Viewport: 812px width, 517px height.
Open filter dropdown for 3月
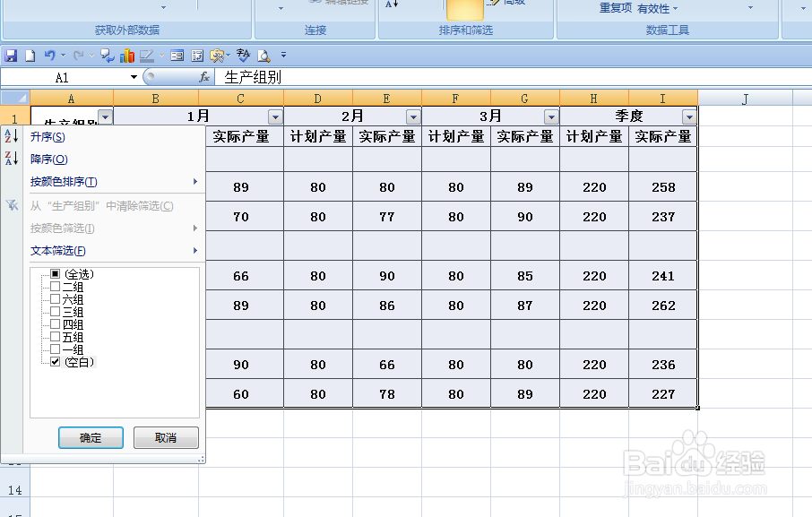coord(551,117)
